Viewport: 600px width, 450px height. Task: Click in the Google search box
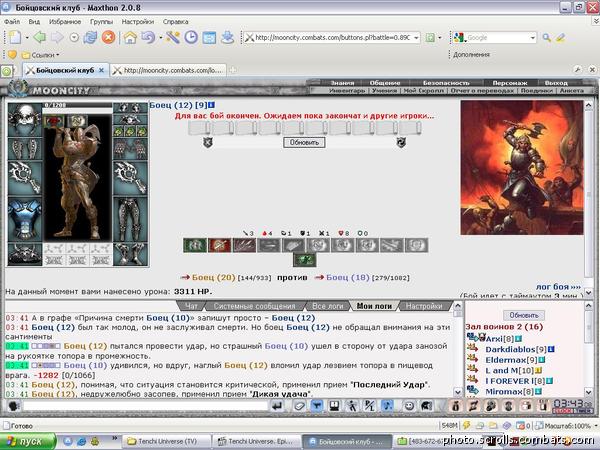[x=497, y=38]
